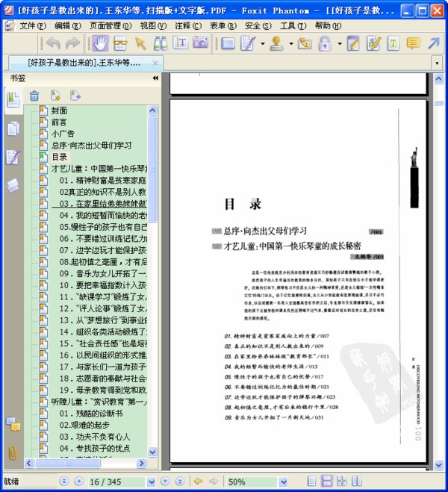
Task: Open the 50% zoom level dropdown
Action: (x=283, y=482)
